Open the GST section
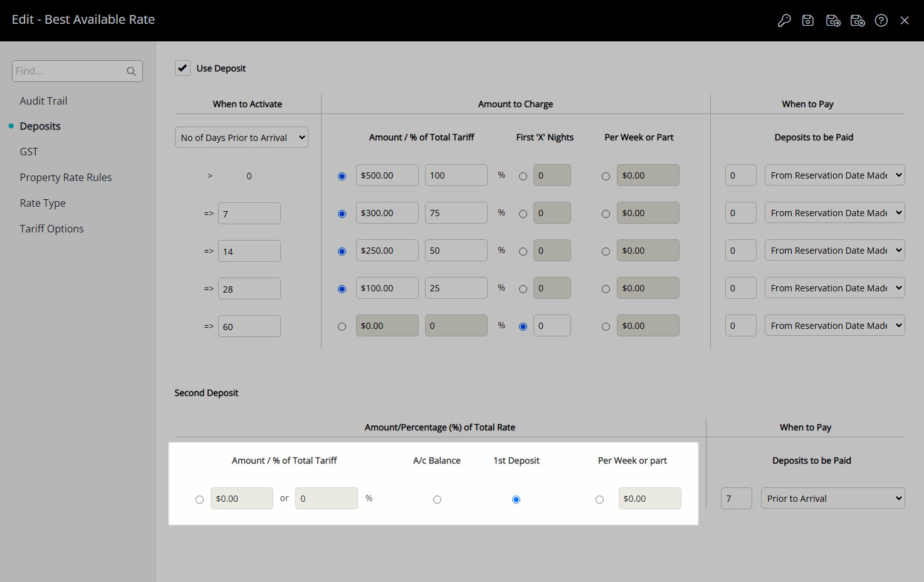This screenshot has height=582, width=924. pos(29,152)
